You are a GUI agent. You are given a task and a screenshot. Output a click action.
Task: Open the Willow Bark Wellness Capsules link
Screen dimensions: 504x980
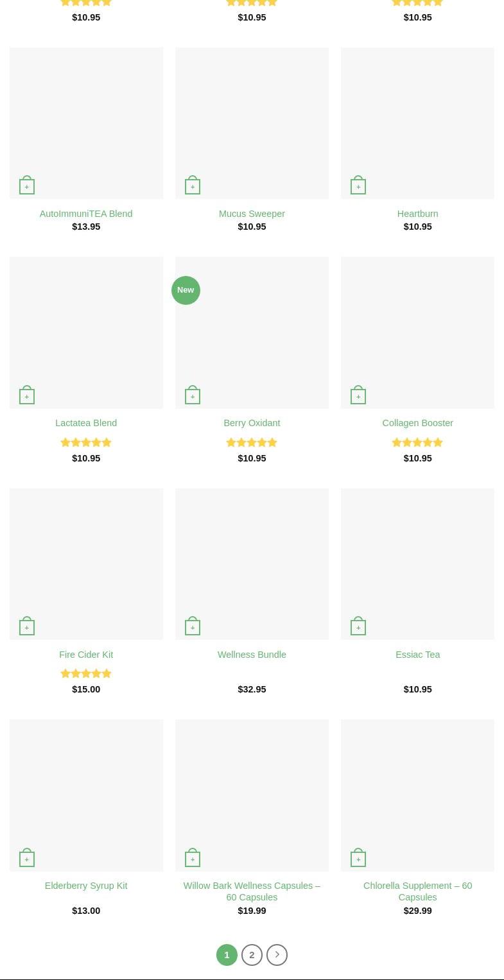(252, 891)
